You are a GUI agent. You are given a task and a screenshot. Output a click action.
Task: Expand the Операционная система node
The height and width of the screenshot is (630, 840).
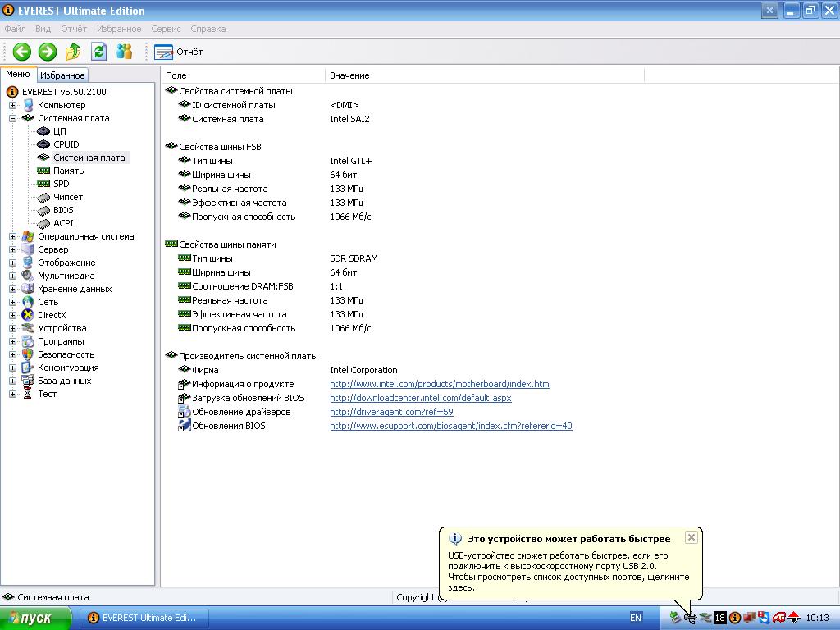[x=12, y=237]
